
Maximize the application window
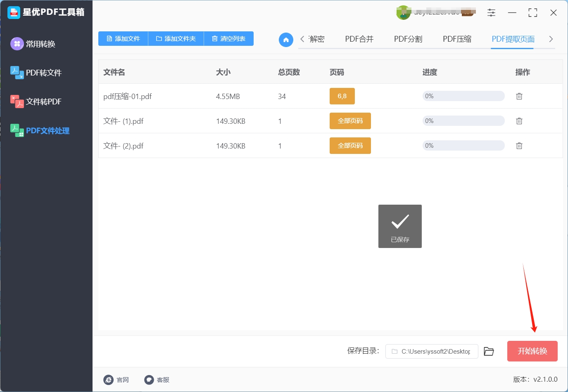point(533,13)
